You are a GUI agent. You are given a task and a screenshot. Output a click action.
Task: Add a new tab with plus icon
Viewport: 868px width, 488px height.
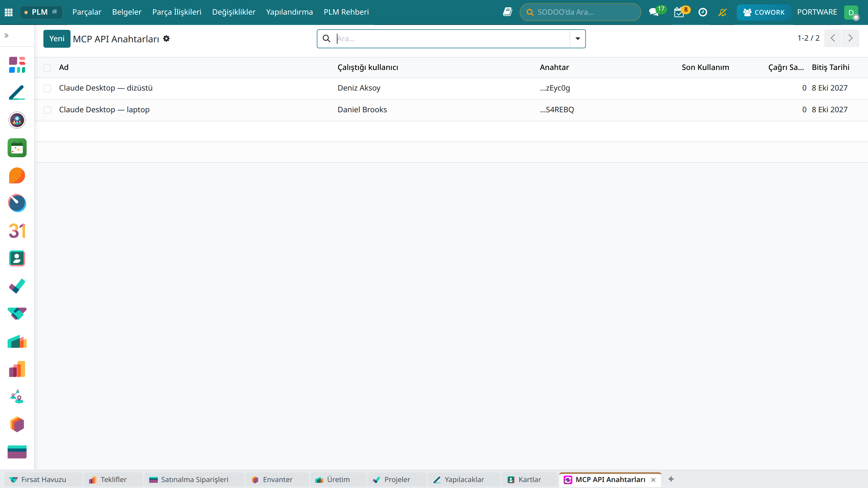671,479
